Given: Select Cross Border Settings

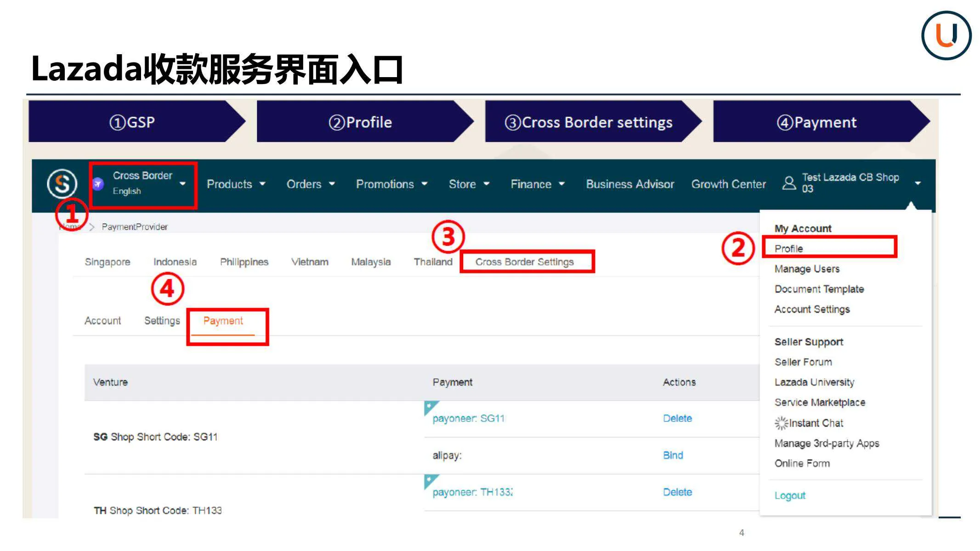Looking at the screenshot, I should point(526,261).
